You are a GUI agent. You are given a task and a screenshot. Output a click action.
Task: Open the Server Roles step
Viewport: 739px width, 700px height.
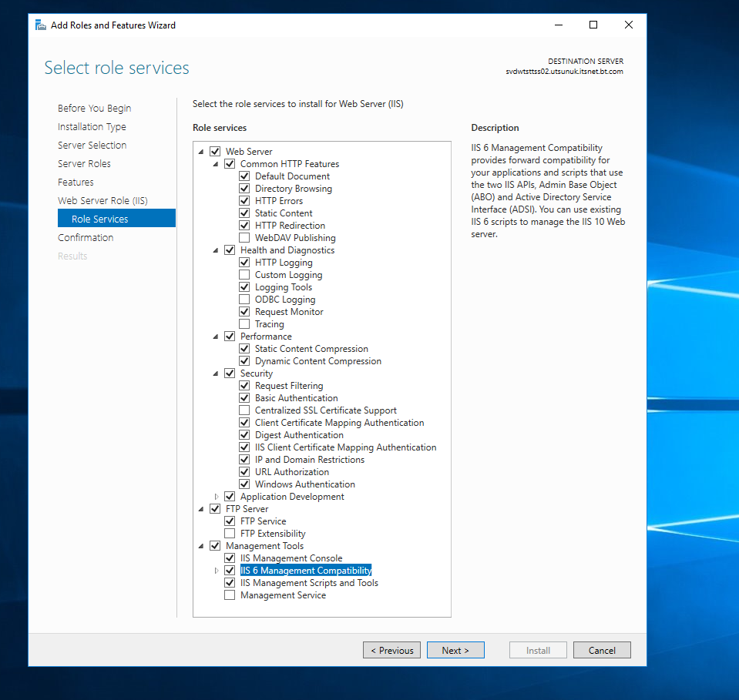coord(84,163)
